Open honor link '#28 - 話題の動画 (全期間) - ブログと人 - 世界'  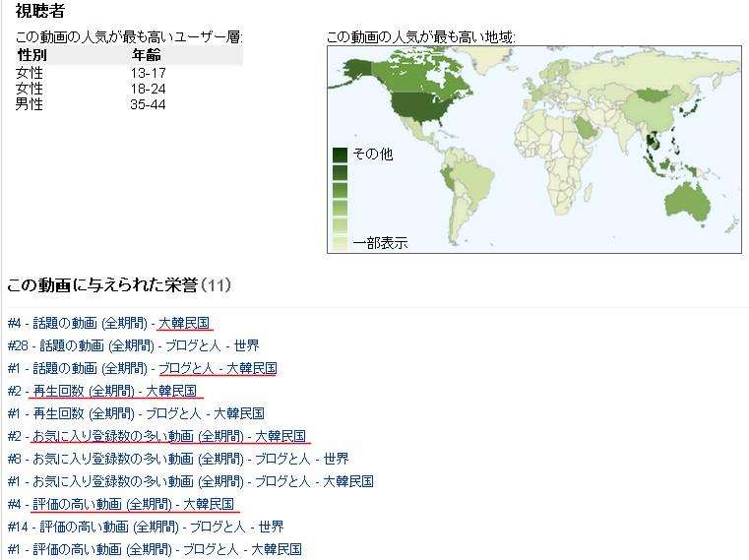(x=133, y=345)
